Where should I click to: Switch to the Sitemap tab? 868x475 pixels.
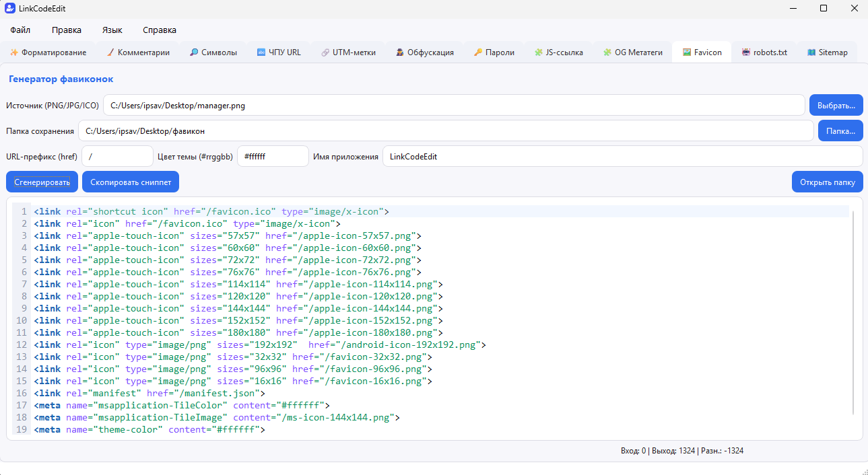click(x=827, y=52)
